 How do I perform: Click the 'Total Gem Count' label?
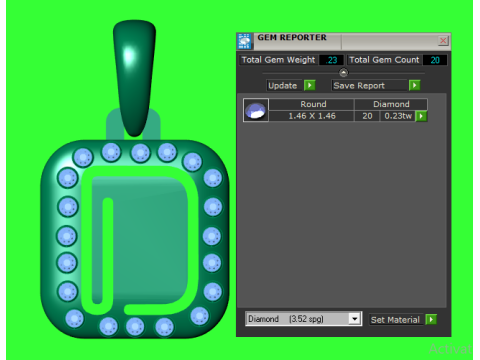tap(384, 60)
